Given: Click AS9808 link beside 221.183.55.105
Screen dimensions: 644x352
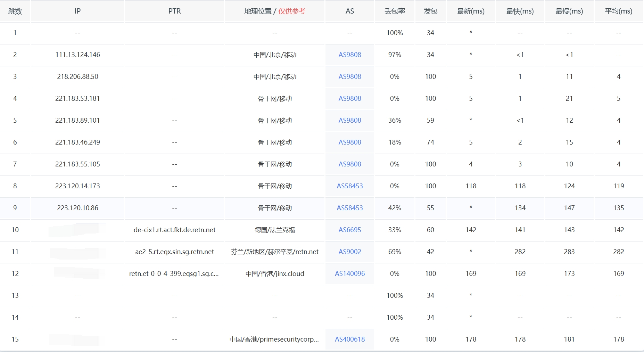Looking at the screenshot, I should pyautogui.click(x=350, y=164).
